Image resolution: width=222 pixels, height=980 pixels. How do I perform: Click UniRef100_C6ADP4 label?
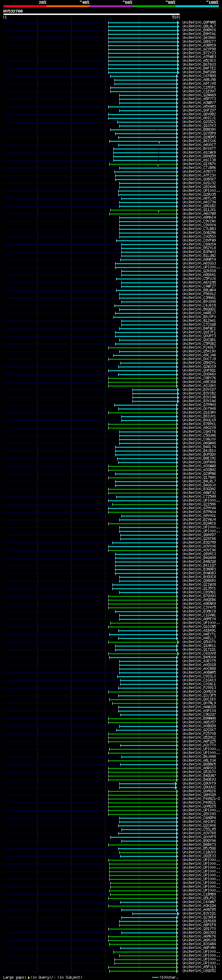(x=199, y=818)
